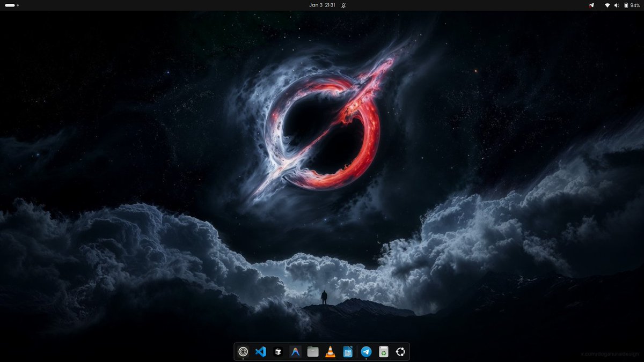Click the 94% battery percentage text
This screenshot has height=362, width=644.
(635, 5)
